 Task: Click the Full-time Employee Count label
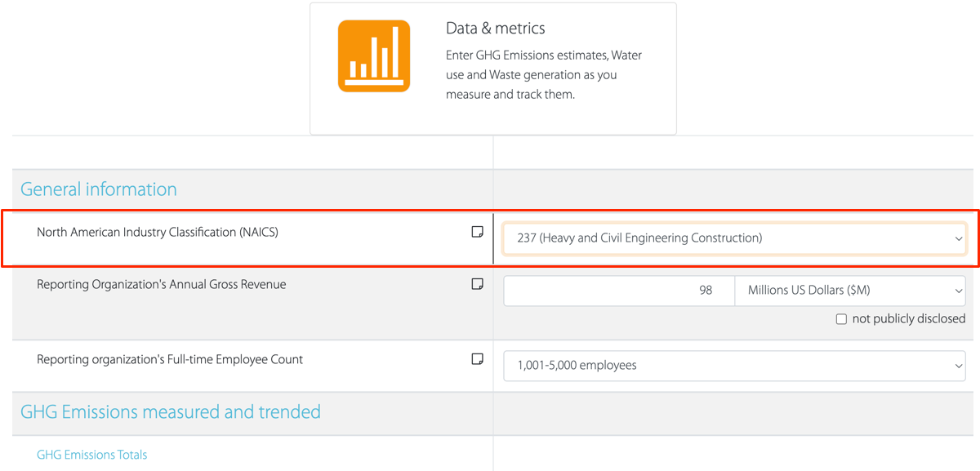coord(170,360)
